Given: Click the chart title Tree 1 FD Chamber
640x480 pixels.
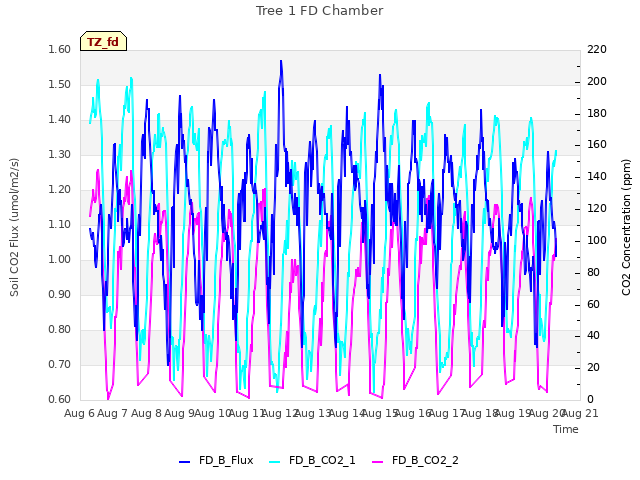Looking at the screenshot, I should click(x=320, y=11).
